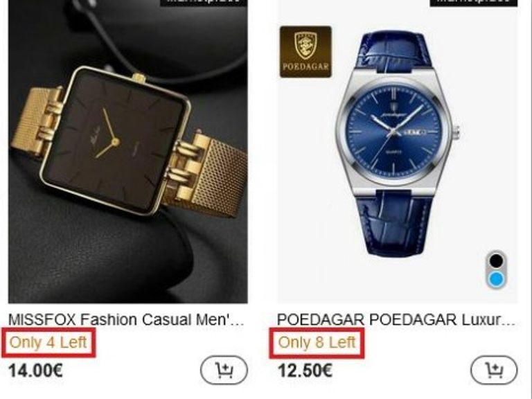Open the POEDAGAR POEDAGAR Luxur... title link
The width and height of the screenshot is (532, 399).
click(396, 319)
